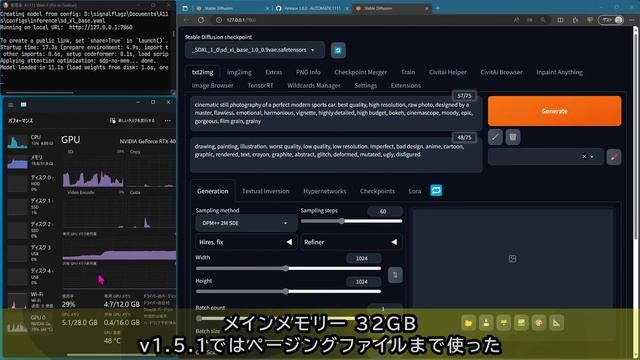Expand the Refiner section
Viewport: 640px width, 360px height.
(351, 242)
